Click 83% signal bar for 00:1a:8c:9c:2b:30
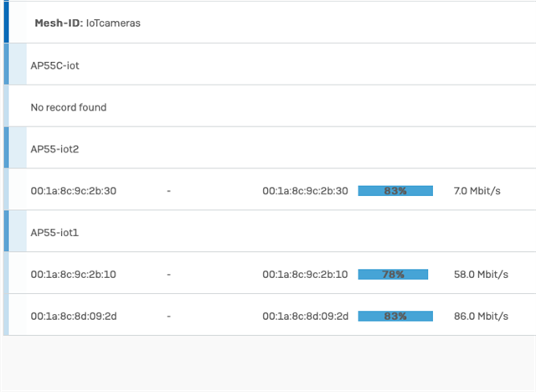 click(395, 191)
